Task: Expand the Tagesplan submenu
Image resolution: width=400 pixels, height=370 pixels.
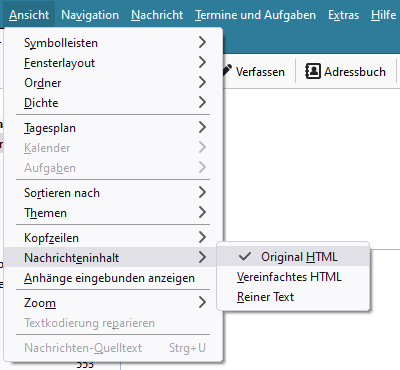Action: point(113,128)
